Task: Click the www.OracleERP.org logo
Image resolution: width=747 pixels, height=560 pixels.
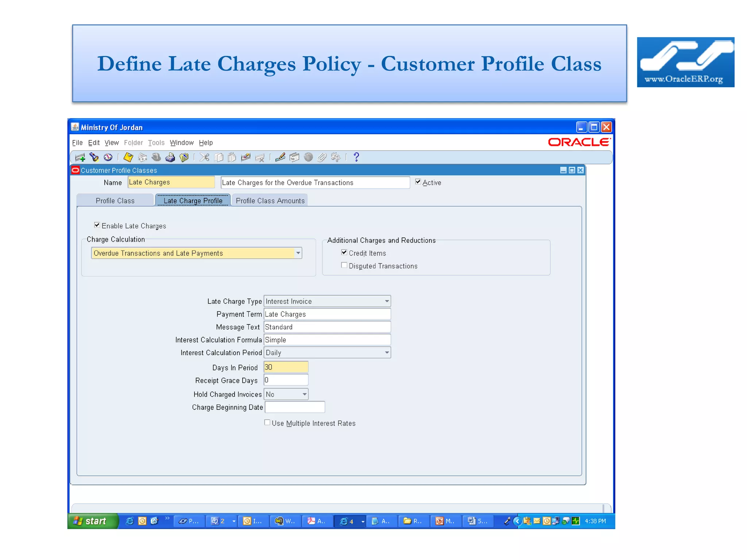Action: pos(686,62)
